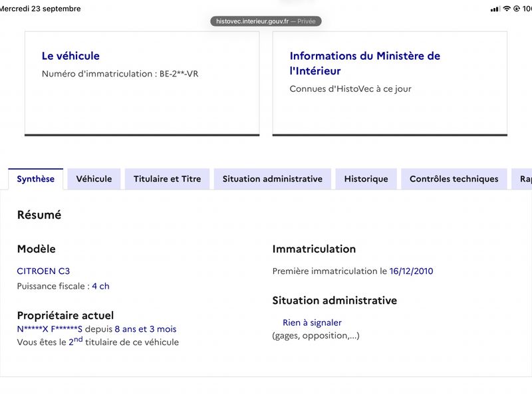Click the Le véhicule card heading
Viewport: 532px width, 399px height.
click(x=70, y=56)
